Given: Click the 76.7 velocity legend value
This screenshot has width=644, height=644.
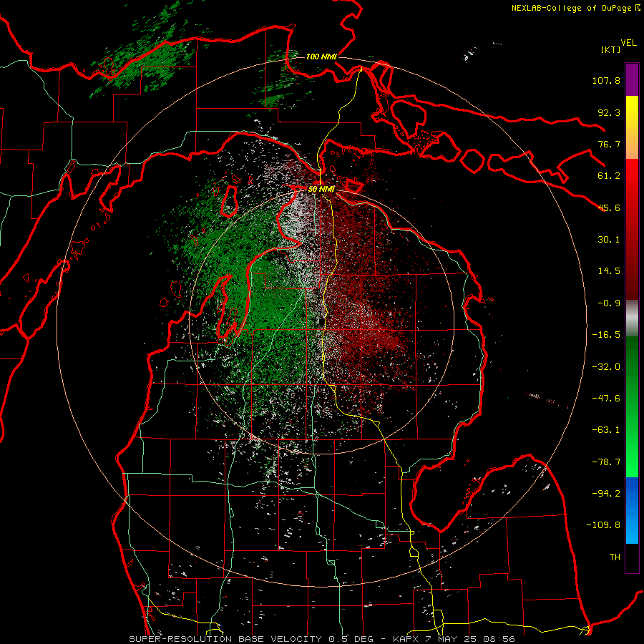Looking at the screenshot, I should click(609, 144).
